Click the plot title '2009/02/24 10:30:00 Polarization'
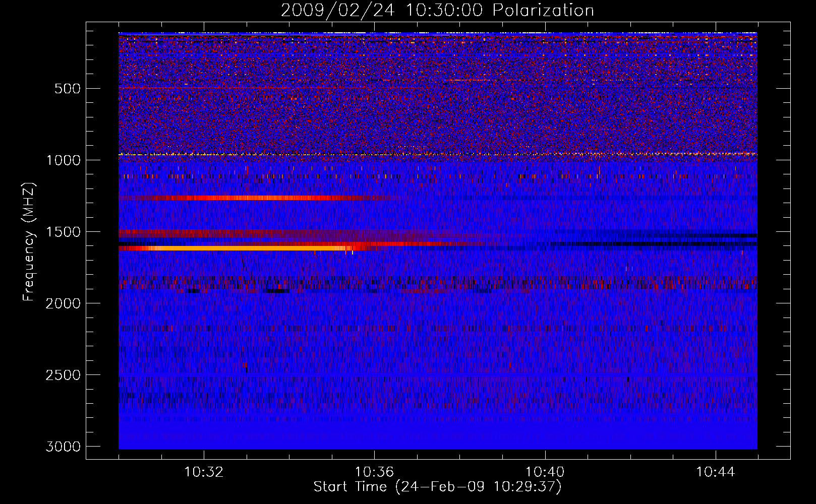The image size is (816, 504). click(437, 10)
